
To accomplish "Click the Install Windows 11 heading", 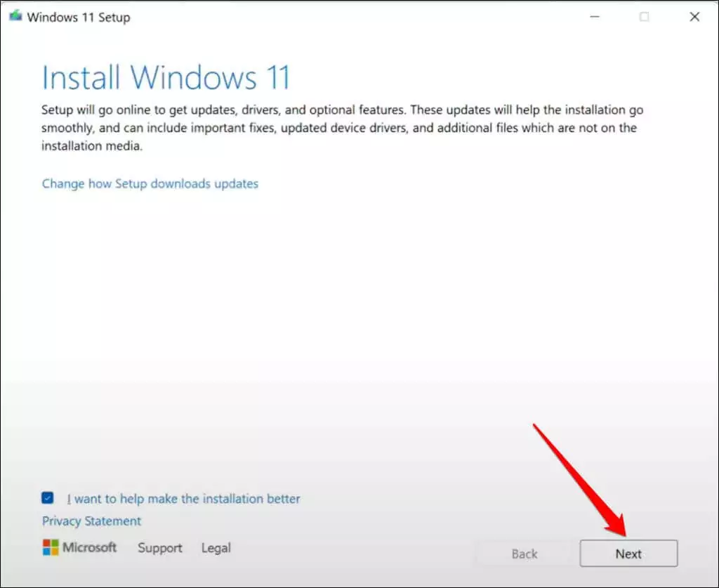I will [x=166, y=77].
